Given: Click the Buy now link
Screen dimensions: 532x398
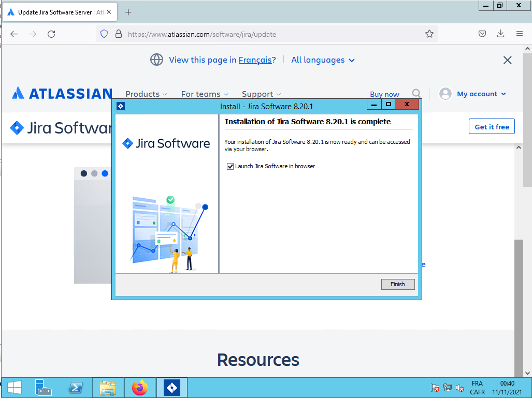Looking at the screenshot, I should point(384,94).
